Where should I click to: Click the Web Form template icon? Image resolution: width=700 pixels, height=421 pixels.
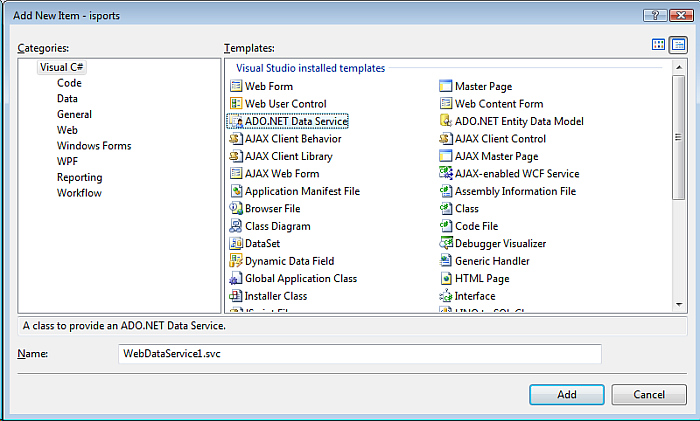coord(236,86)
